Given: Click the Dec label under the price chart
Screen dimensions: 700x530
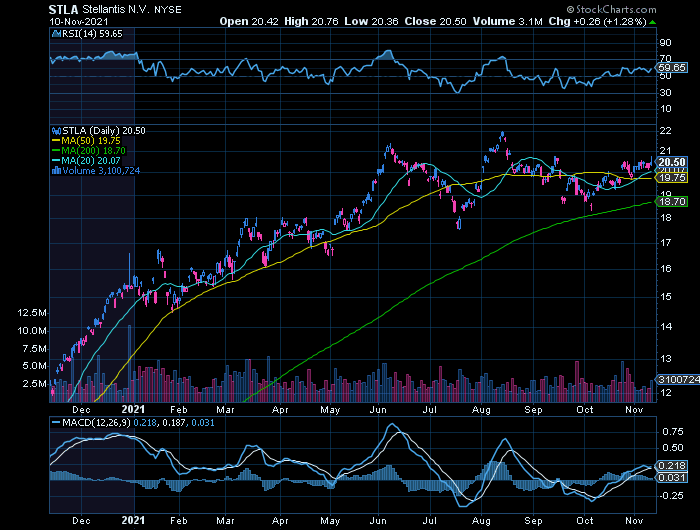Looking at the screenshot, I should tap(81, 409).
